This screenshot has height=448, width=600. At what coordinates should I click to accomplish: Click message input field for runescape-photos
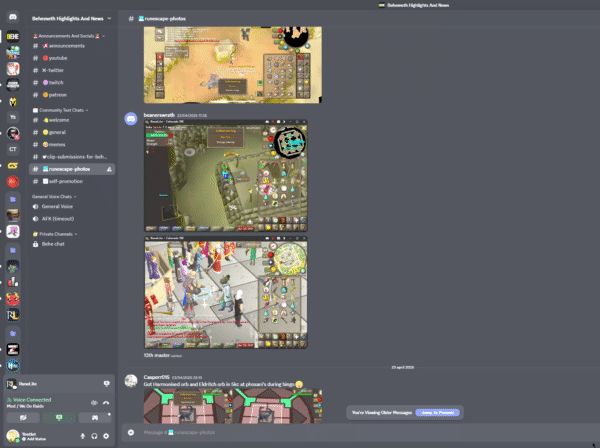click(x=360, y=432)
